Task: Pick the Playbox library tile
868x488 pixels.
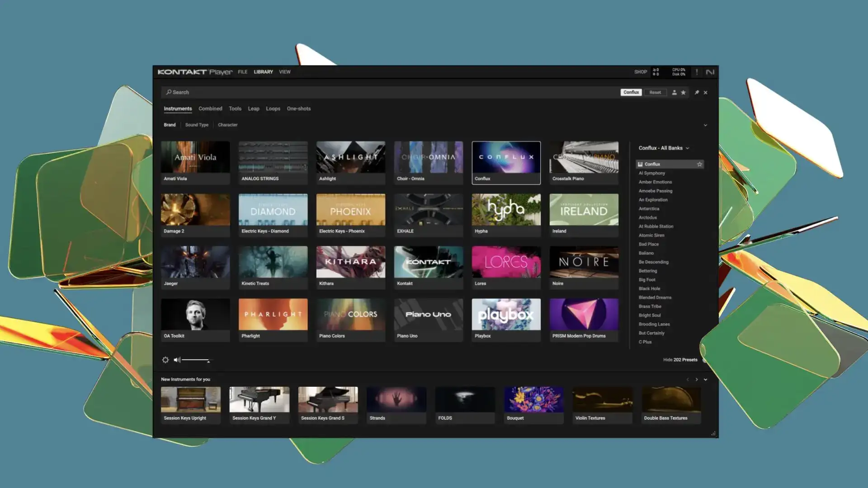Action: coord(506,320)
